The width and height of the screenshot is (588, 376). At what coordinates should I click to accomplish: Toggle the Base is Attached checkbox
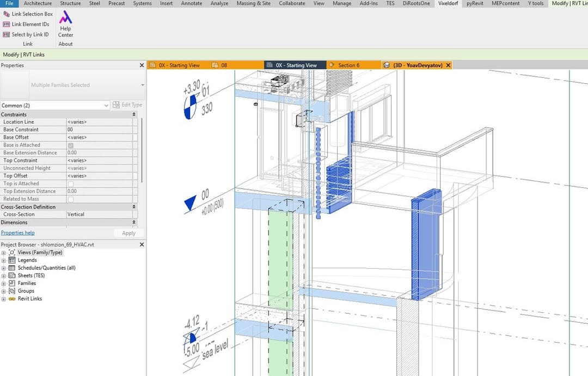(x=70, y=145)
